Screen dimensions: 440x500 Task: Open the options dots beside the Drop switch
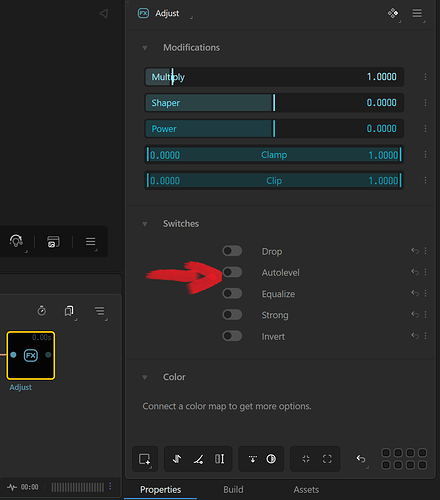(x=425, y=251)
